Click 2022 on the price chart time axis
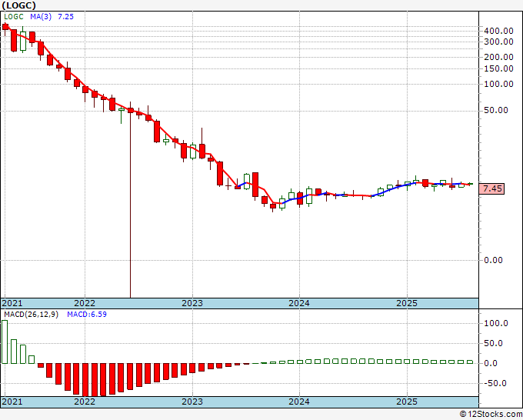Image resolution: width=523 pixels, height=420 pixels. tap(85, 303)
